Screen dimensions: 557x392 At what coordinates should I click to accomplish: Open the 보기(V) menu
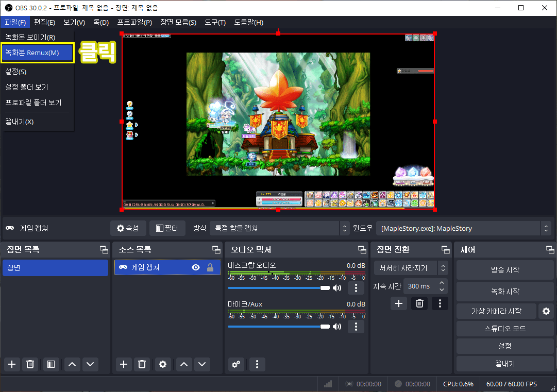[x=74, y=22]
